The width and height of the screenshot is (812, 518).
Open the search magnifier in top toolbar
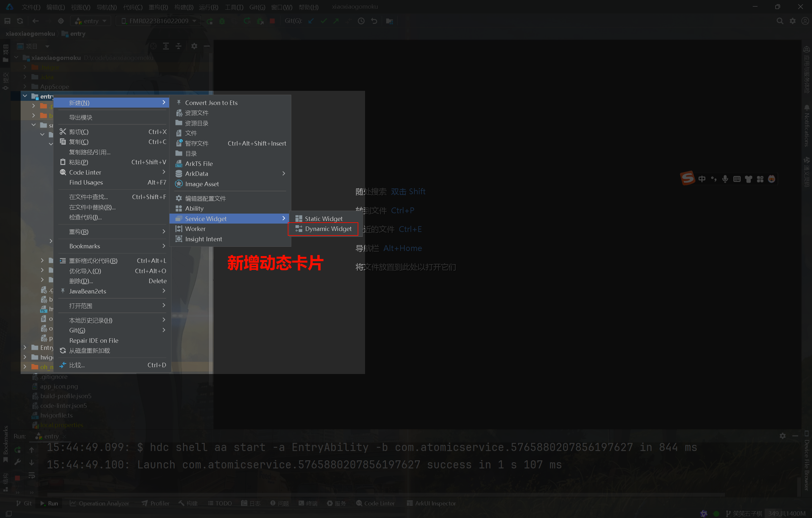(780, 21)
